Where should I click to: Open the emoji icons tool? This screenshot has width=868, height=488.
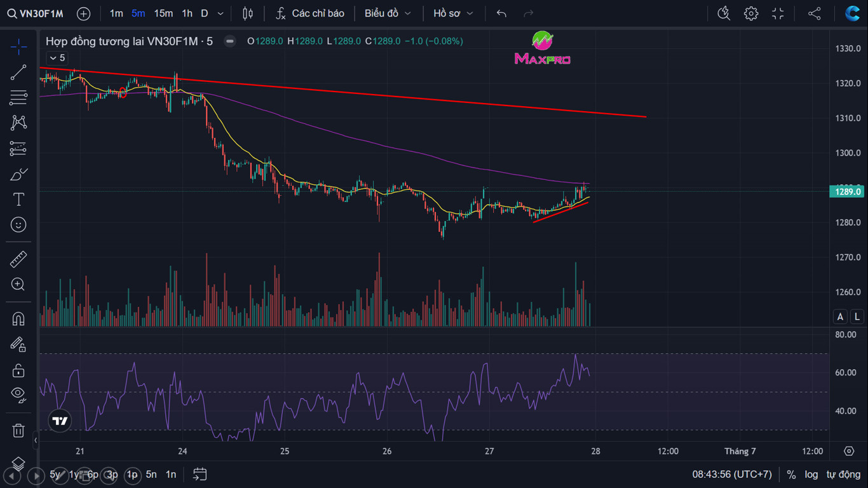click(x=18, y=225)
